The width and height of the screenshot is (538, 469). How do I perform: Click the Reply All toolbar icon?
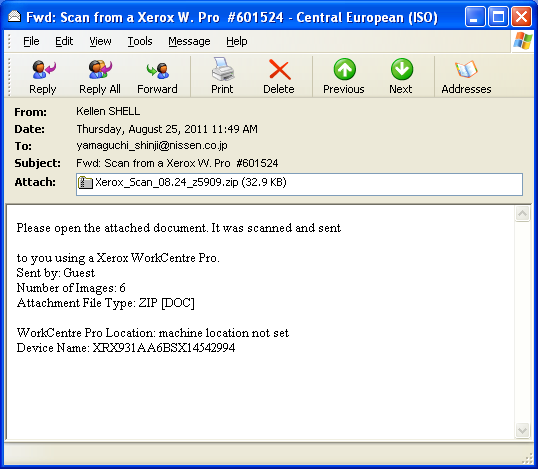pyautogui.click(x=100, y=70)
